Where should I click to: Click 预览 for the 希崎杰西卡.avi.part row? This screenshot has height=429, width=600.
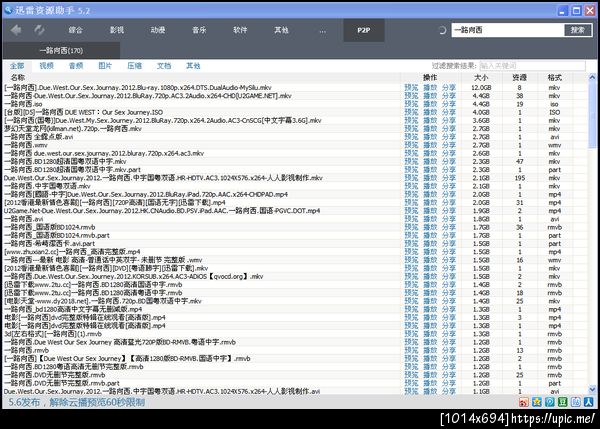[411, 243]
